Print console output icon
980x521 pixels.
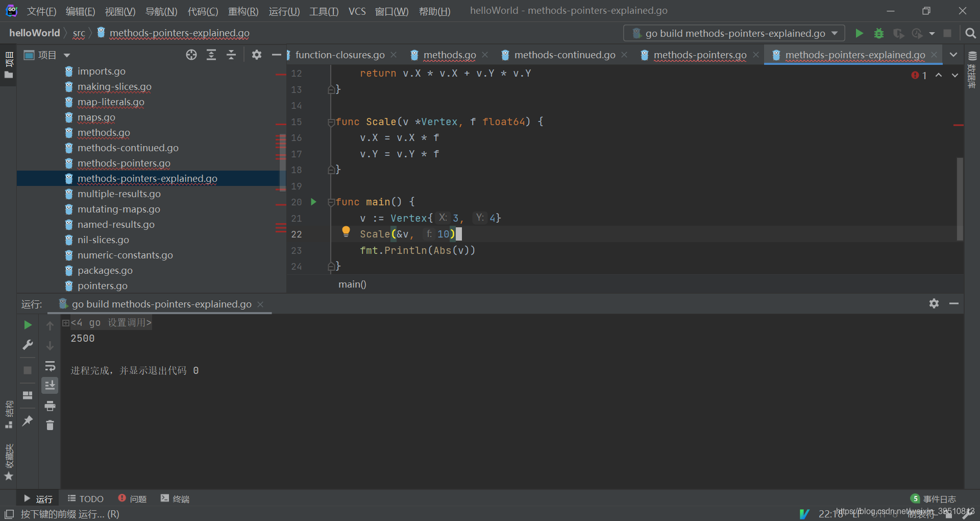coord(50,406)
